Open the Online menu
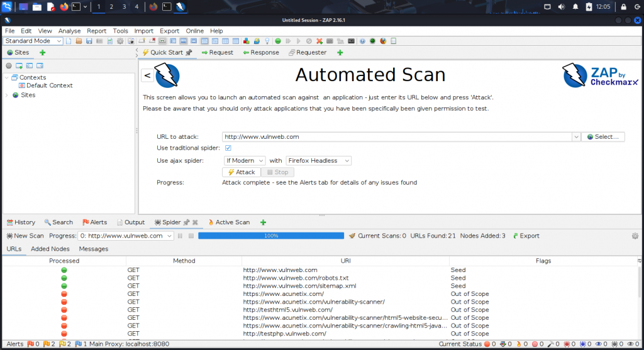This screenshot has height=350, width=644. coord(195,31)
